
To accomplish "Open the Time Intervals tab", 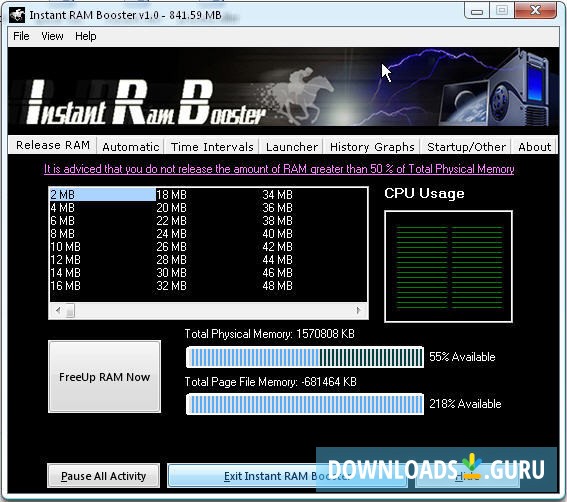I will click(212, 147).
